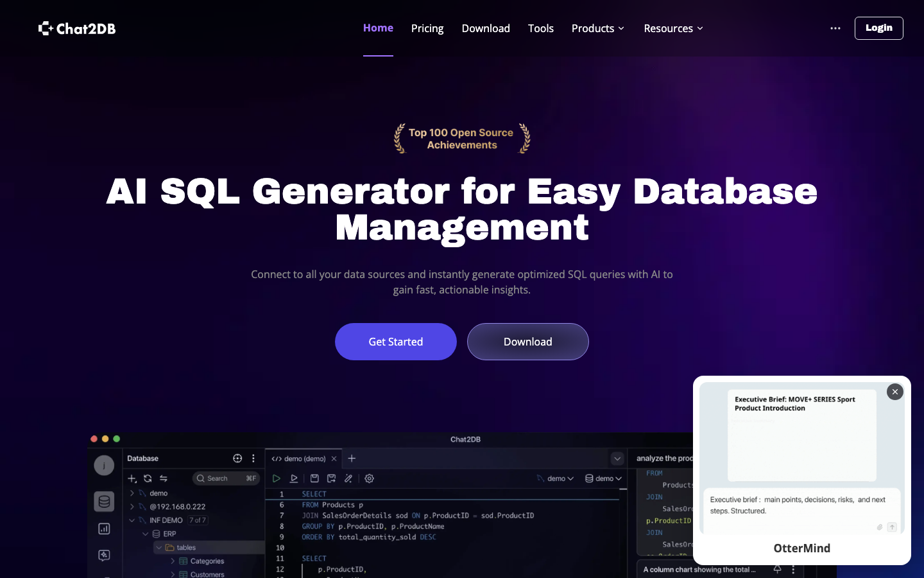The height and width of the screenshot is (578, 924).
Task: Click the refresh icon in Database panel
Action: 148,478
